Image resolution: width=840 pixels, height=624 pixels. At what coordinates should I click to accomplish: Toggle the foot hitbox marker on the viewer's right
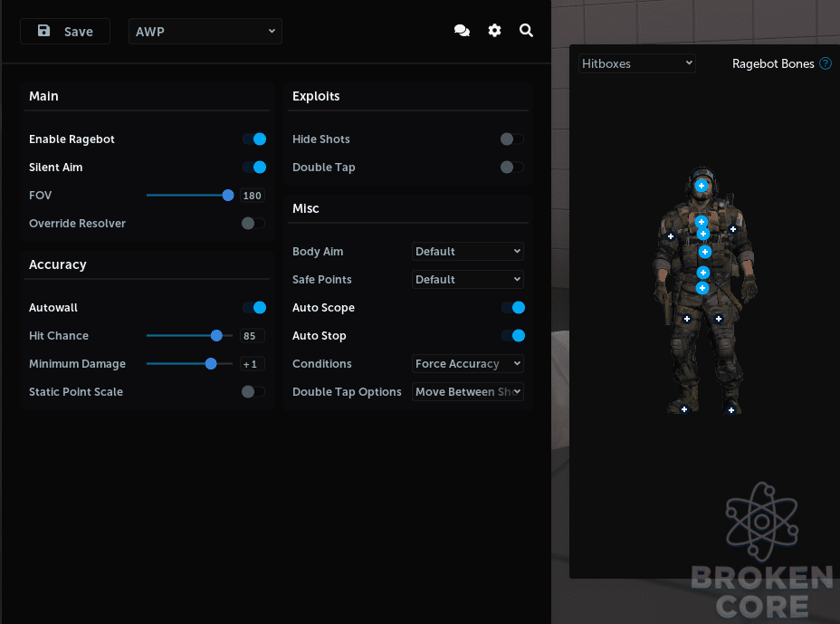(x=731, y=410)
